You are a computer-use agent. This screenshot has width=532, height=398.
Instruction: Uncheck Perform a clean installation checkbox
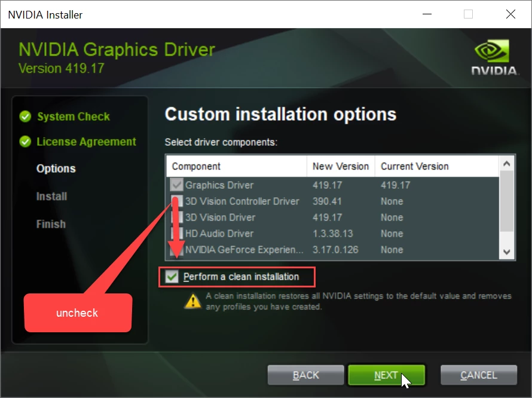click(172, 277)
